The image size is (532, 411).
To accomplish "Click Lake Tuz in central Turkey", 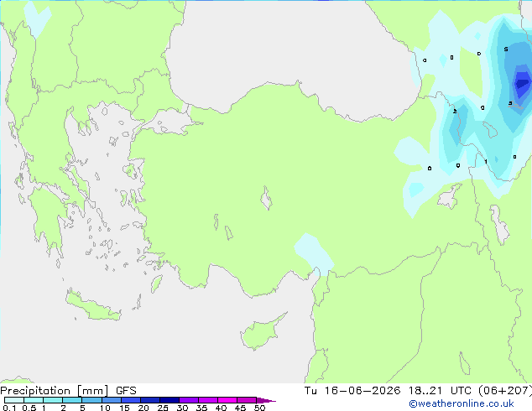I will 266,198.
